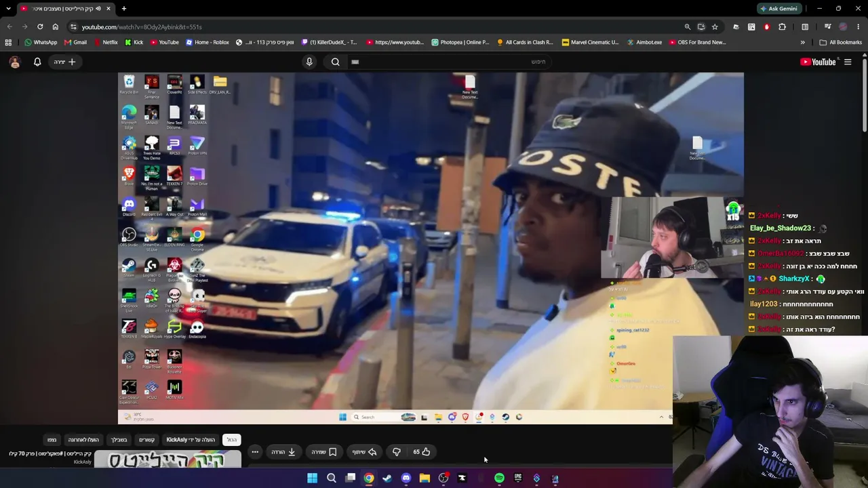This screenshot has width=868, height=488.
Task: Open the Windows Start menu
Action: pyautogui.click(x=312, y=479)
